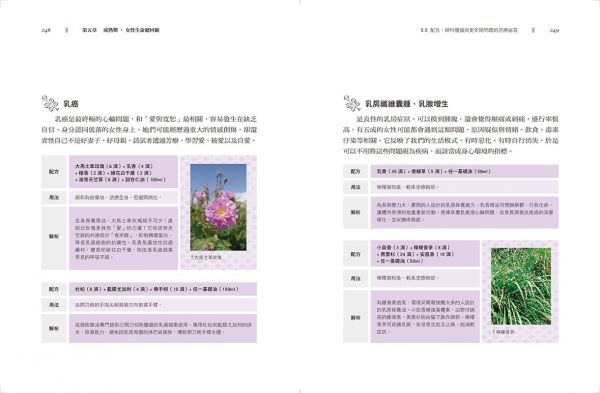Click the divider bar next to page number 249
This screenshot has width=600, height=393.
(x=533, y=30)
